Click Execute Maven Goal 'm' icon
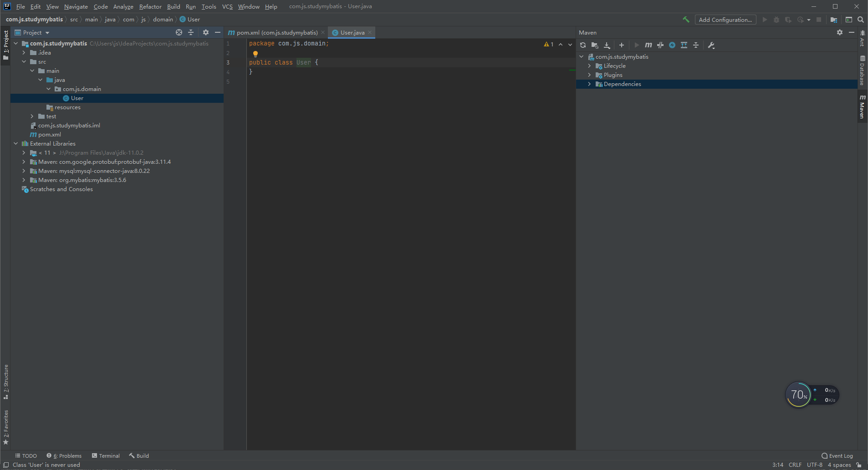 pos(648,45)
